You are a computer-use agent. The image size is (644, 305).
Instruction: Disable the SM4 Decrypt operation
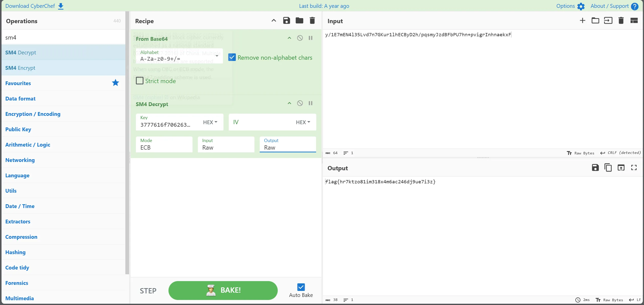pos(300,103)
